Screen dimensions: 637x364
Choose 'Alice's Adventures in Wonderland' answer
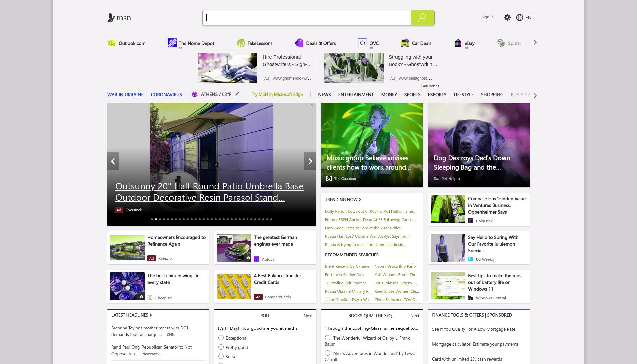(x=328, y=353)
